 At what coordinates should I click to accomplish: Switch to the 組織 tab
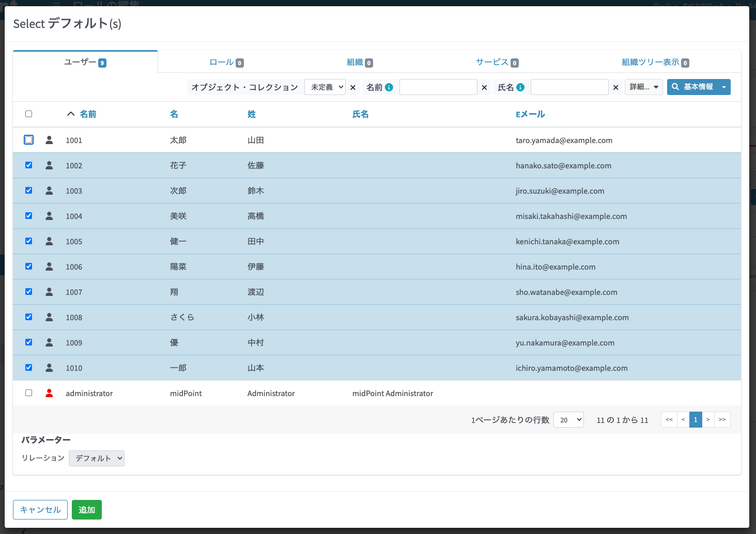point(360,62)
